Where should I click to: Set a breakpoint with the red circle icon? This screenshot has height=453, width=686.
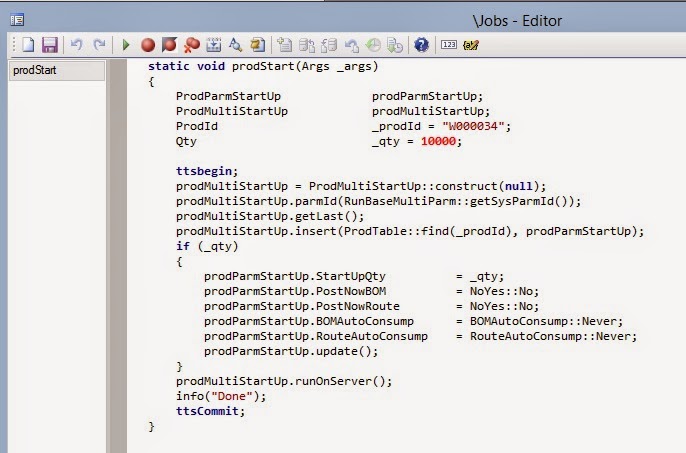tap(148, 45)
